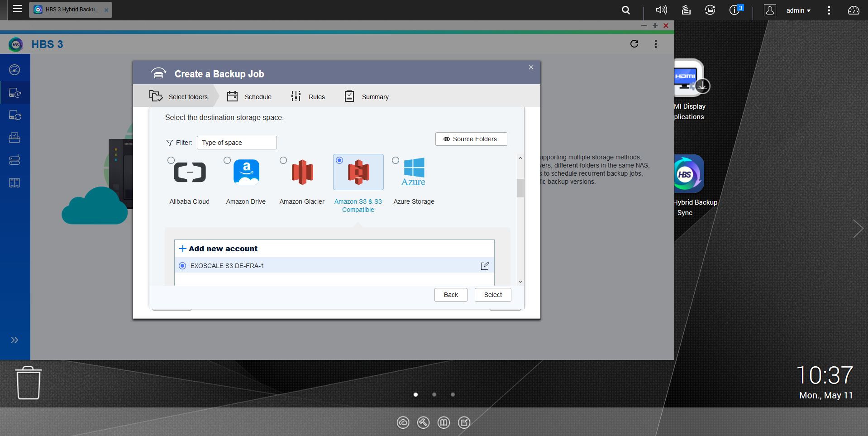Open the Storage Spaces sidebar icon
868x436 pixels.
[14, 160]
